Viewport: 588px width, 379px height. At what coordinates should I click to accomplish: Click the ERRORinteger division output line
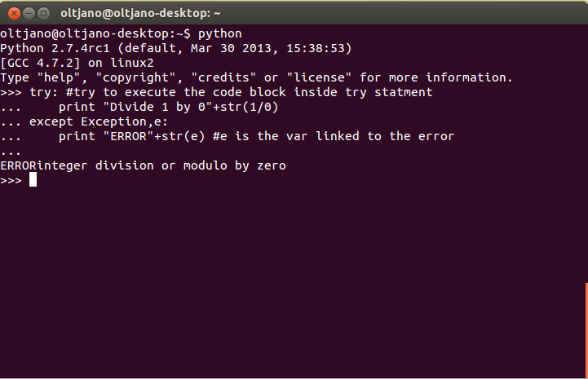coord(143,165)
